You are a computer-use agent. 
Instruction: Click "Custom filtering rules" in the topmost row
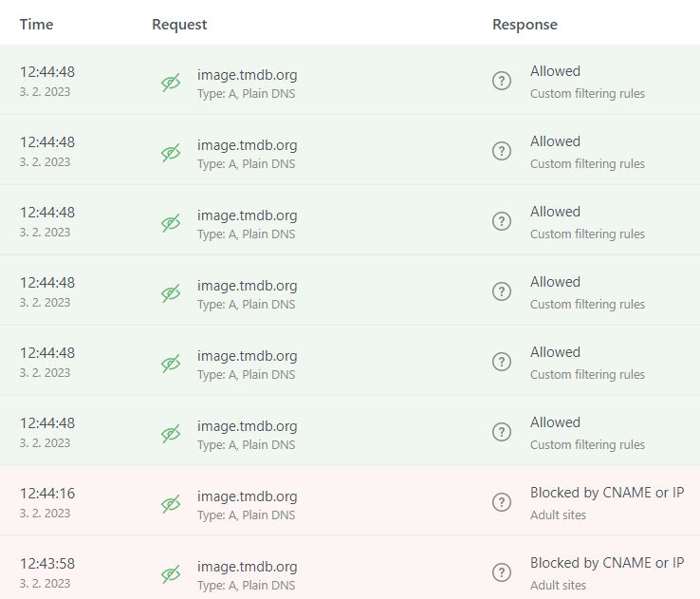(587, 94)
